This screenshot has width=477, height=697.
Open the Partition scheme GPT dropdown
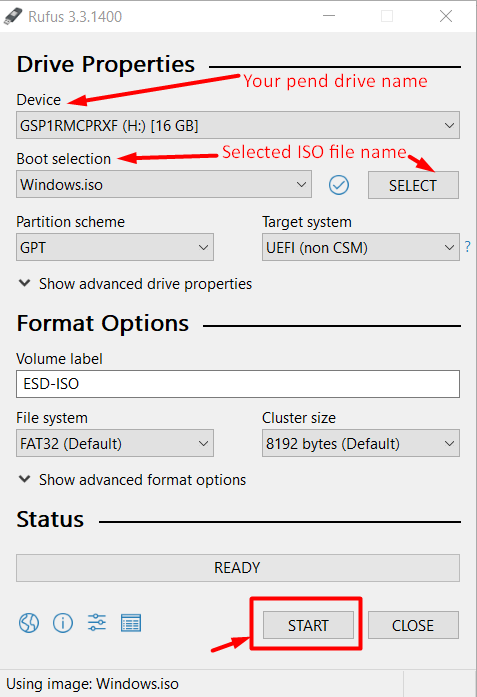[x=115, y=247]
